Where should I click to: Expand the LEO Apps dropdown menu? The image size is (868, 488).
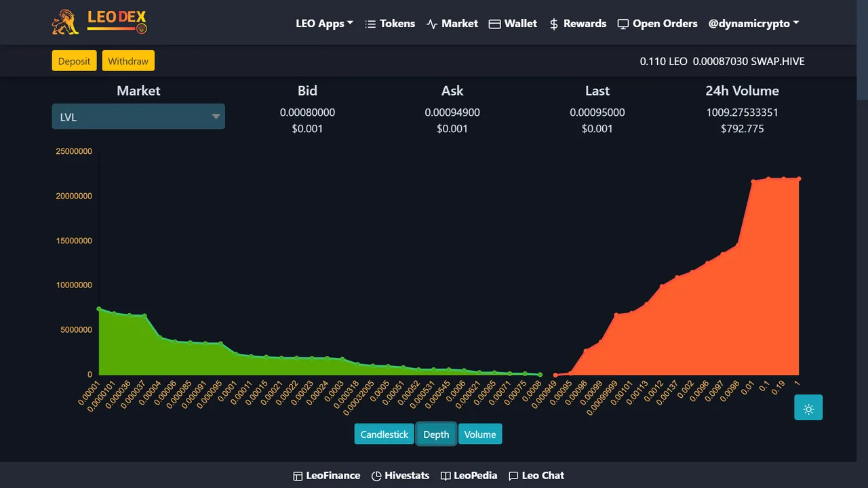pos(325,23)
